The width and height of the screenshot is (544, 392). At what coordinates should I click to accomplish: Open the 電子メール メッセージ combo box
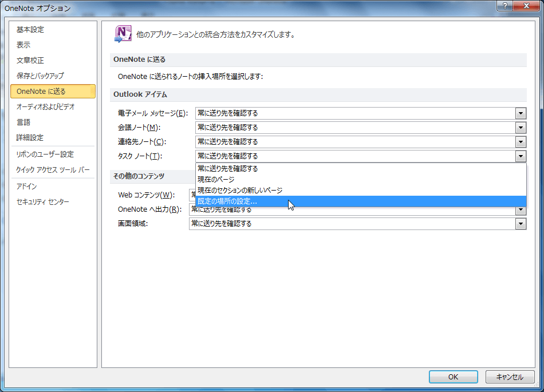click(361, 113)
